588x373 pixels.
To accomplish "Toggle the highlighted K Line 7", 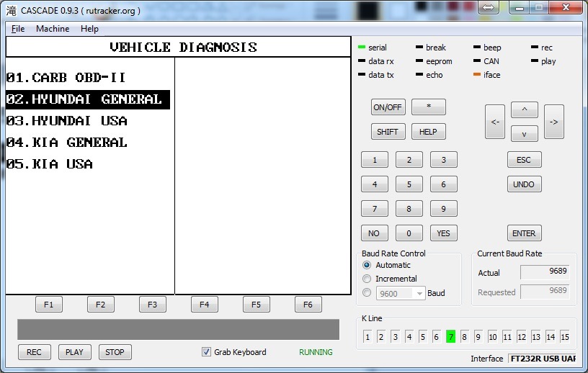I will coord(451,337).
